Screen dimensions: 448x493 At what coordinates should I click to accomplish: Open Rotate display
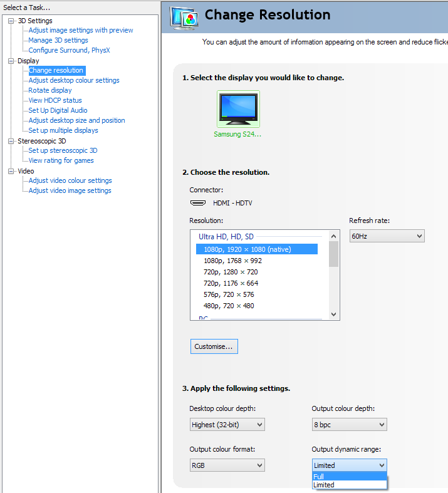click(50, 90)
